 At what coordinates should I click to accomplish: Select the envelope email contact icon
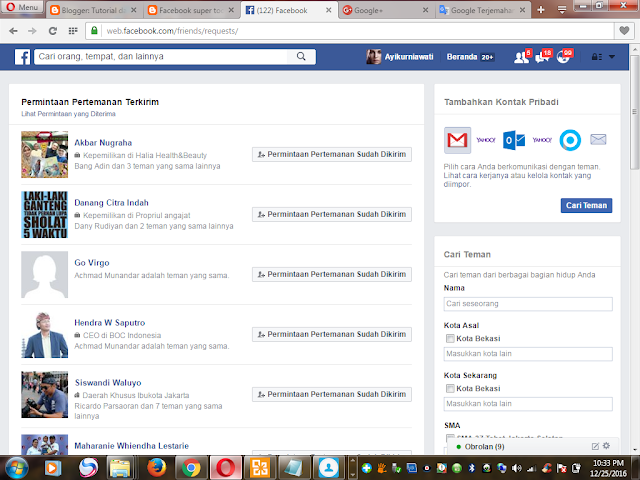(598, 140)
